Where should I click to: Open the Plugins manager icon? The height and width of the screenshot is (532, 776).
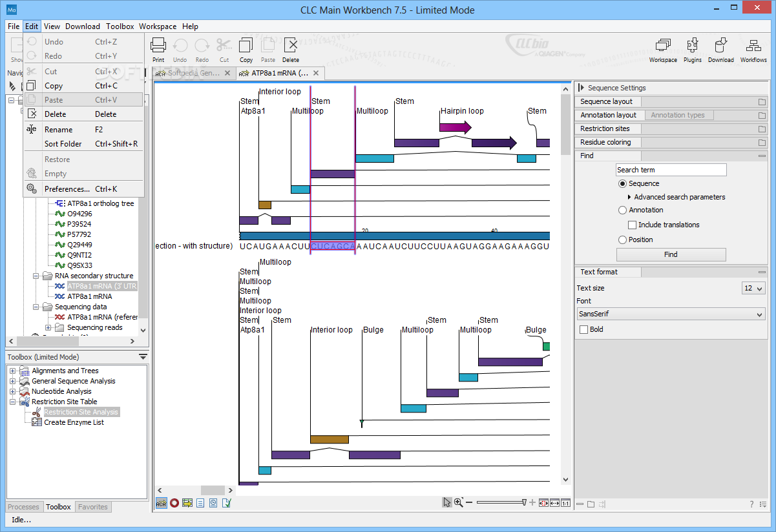point(693,45)
